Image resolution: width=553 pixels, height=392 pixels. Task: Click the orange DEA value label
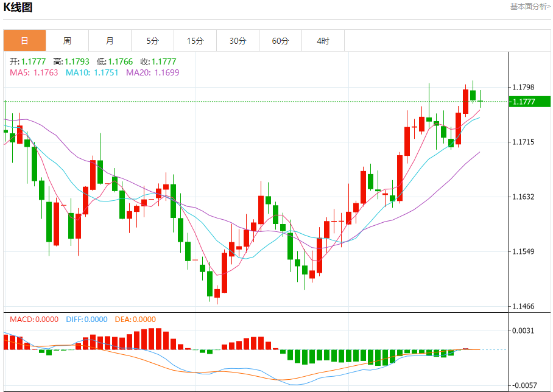[x=135, y=319]
